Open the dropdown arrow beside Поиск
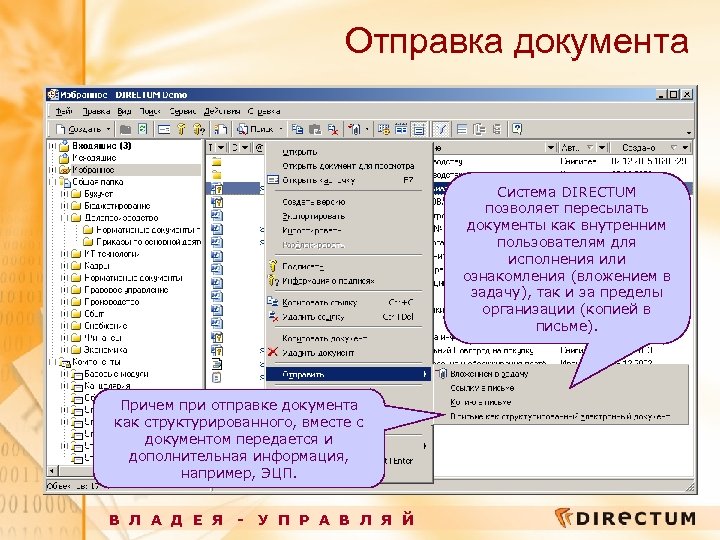 pos(281,129)
